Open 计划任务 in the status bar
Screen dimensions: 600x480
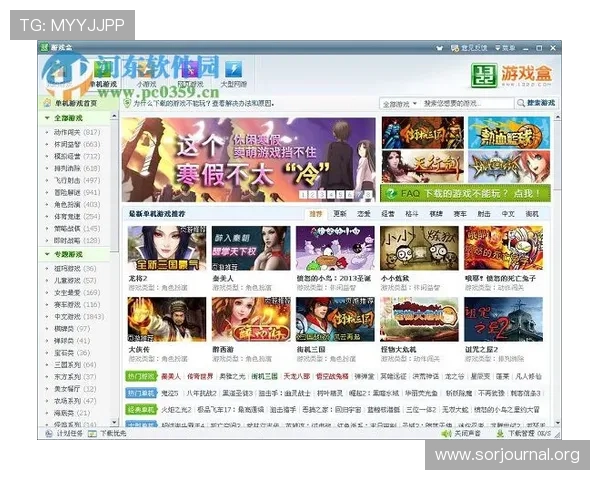click(x=64, y=434)
